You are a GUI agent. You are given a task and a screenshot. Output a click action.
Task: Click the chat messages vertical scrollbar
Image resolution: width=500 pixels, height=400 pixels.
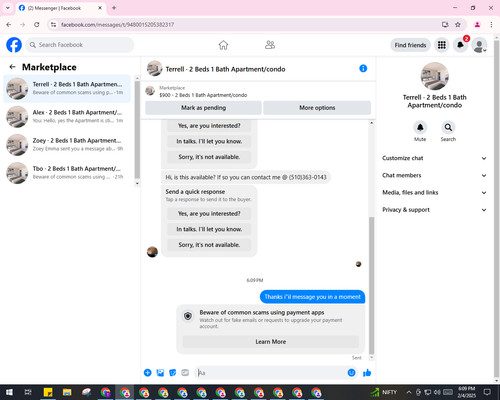click(x=372, y=285)
